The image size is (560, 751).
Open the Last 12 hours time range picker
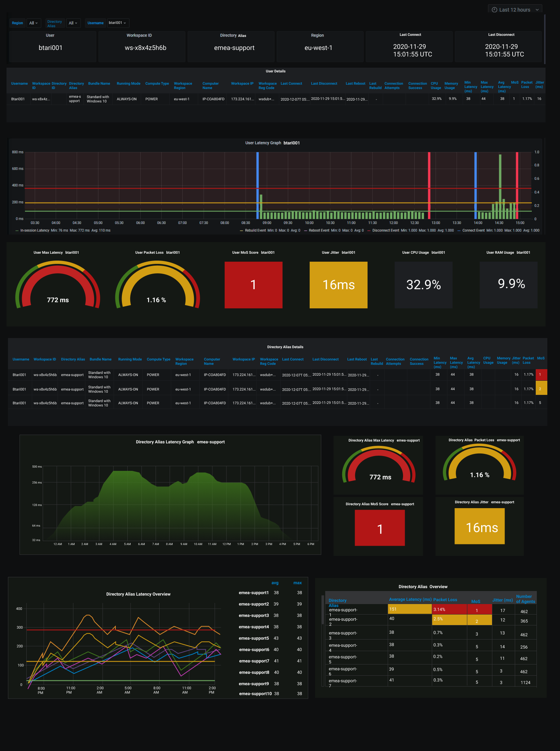pyautogui.click(x=515, y=10)
